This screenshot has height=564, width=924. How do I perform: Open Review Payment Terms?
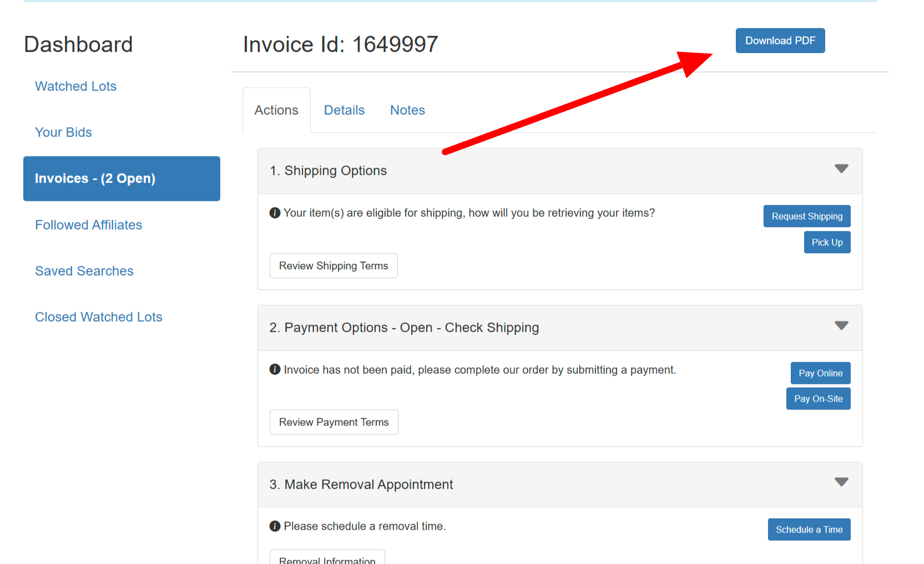(334, 422)
